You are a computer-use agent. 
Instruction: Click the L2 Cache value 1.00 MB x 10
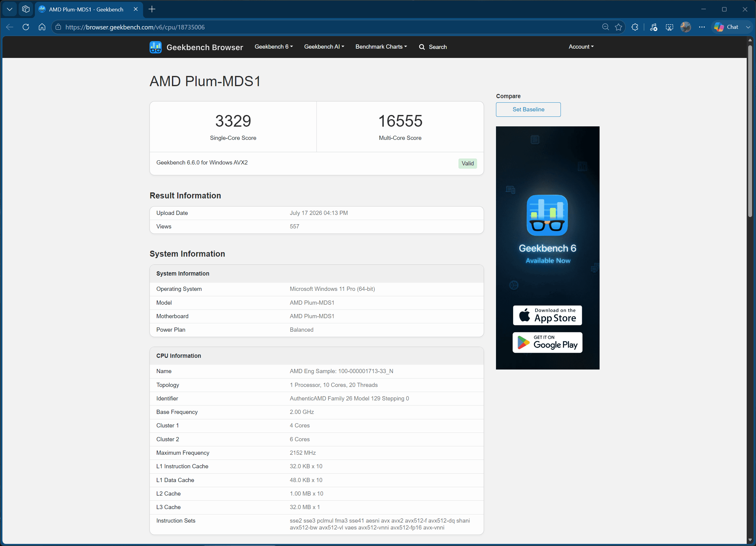point(306,494)
